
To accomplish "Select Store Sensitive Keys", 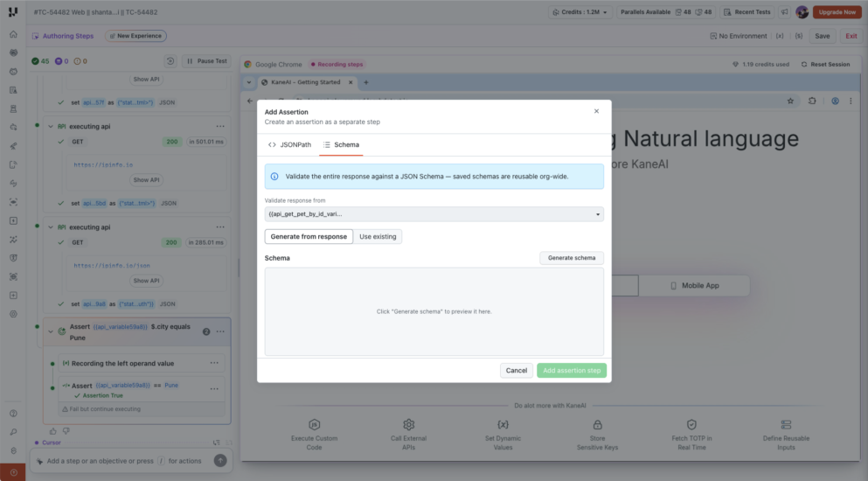I will 597,435.
